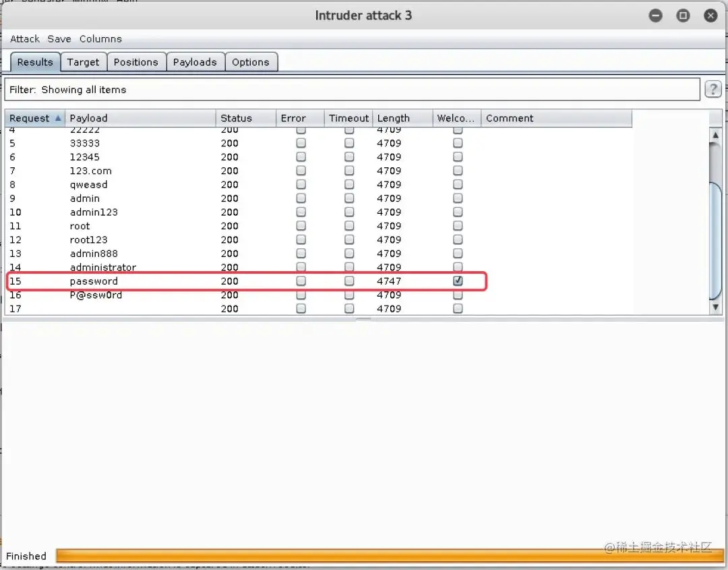Toggle Welco checkbox in root123 row
This screenshot has width=728, height=570.
coord(458,239)
